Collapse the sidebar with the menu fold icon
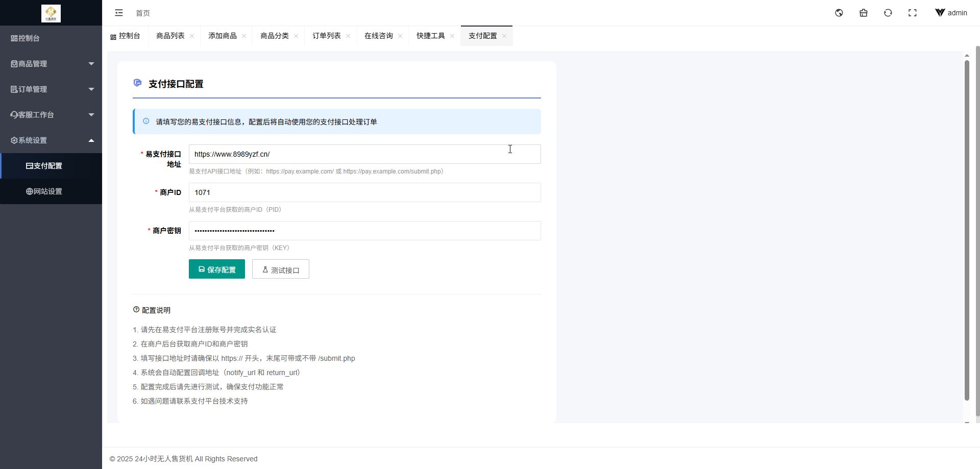Screen dimensions: 980x469 (119, 13)
